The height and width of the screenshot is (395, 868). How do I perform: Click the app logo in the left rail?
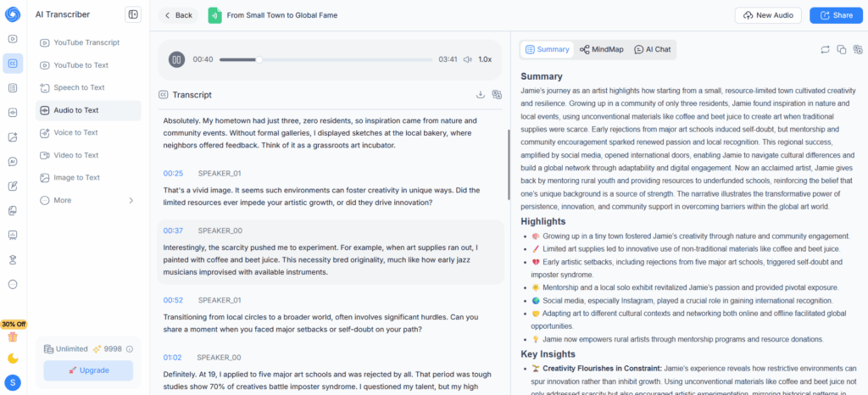coord(13,14)
